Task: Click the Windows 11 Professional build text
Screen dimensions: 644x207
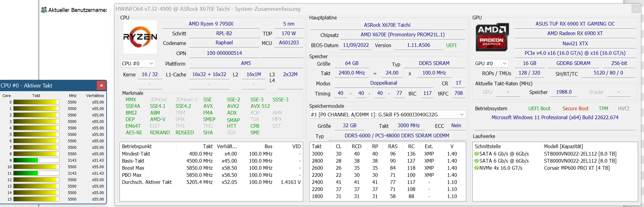Action: pyautogui.click(x=555, y=117)
